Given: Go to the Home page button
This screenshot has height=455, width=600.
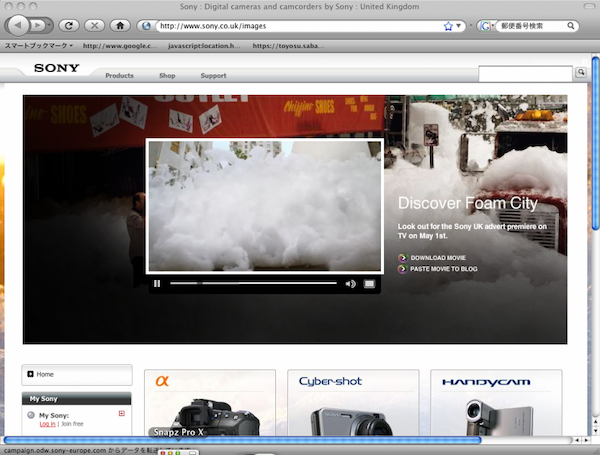Looking at the screenshot, I should click(x=120, y=26).
